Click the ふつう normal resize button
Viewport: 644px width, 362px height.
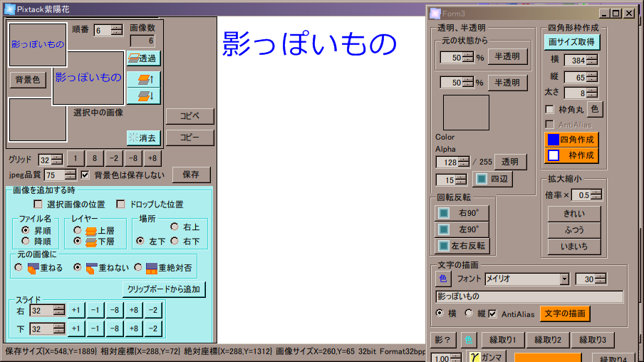click(x=573, y=230)
